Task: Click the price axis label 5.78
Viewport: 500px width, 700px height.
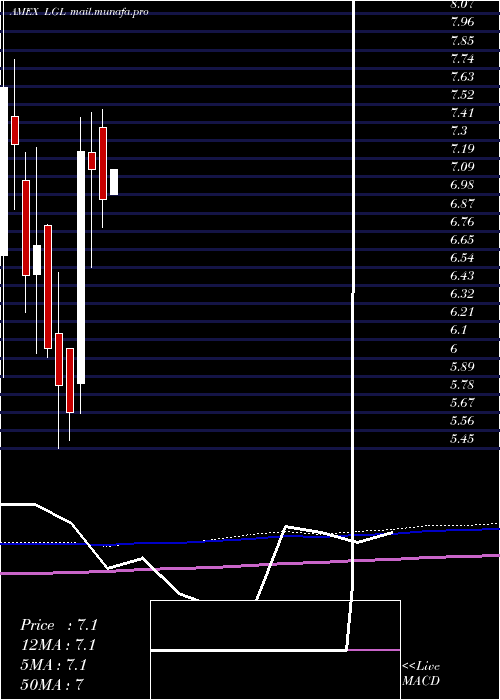Action: tap(462, 384)
